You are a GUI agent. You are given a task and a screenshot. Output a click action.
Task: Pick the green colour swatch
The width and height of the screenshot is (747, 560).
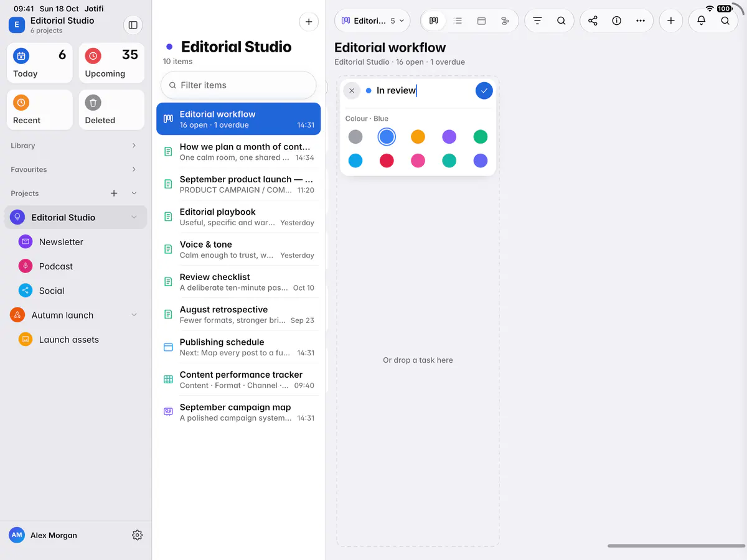[x=480, y=137]
